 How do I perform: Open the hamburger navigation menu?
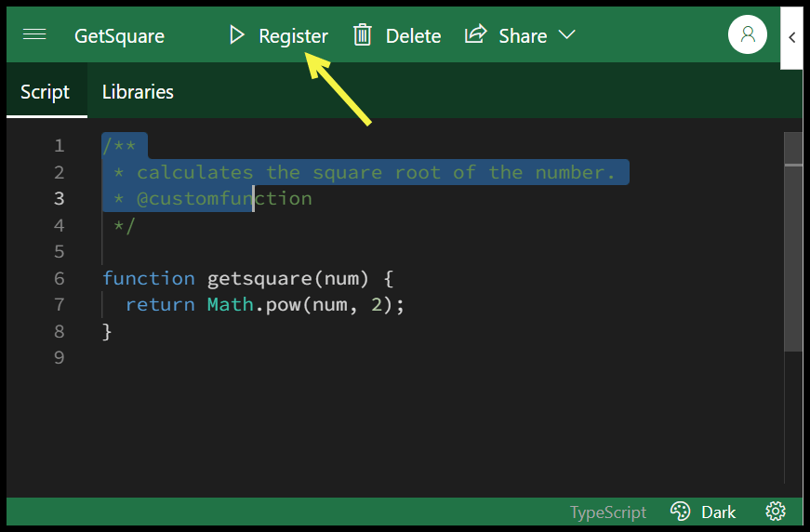[x=34, y=35]
